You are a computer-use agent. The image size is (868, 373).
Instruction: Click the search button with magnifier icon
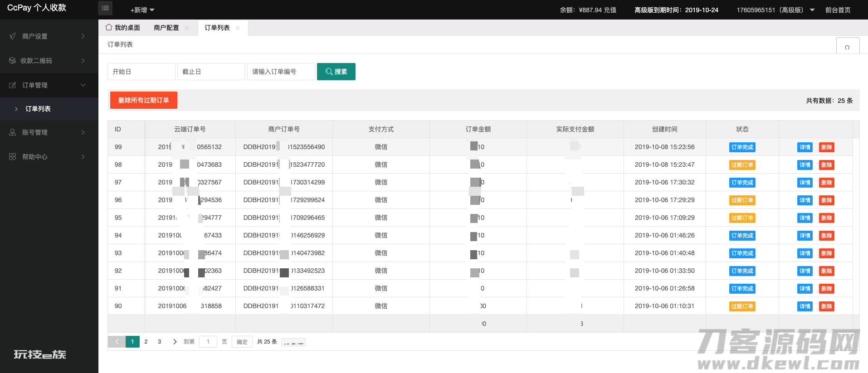[336, 72]
